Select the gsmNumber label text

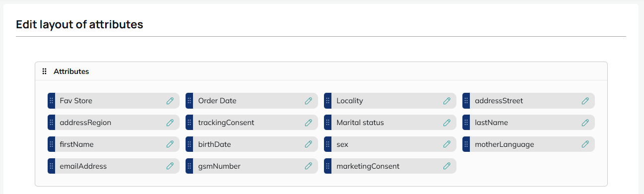[219, 166]
